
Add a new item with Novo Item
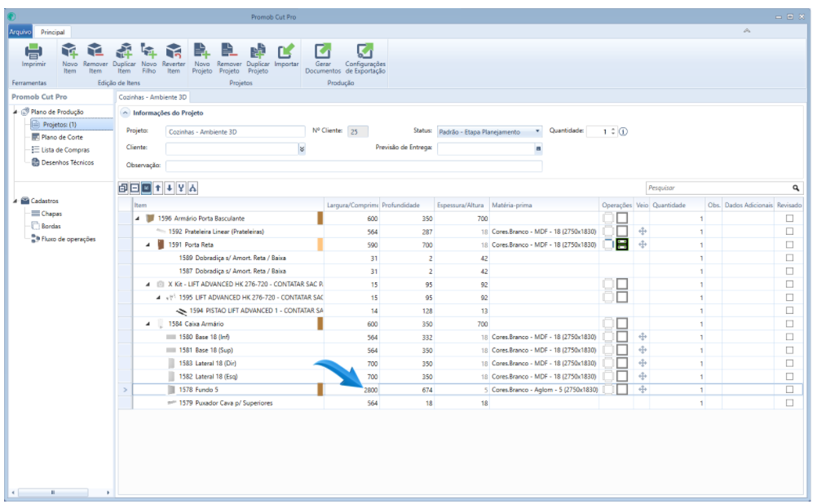point(70,52)
